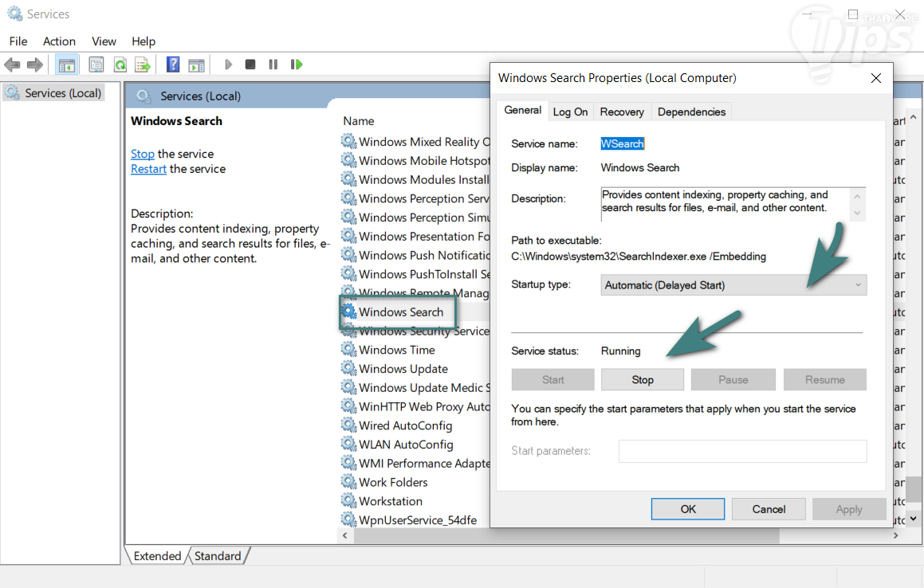
Task: Click the WSearch service name field
Action: pyautogui.click(x=623, y=143)
